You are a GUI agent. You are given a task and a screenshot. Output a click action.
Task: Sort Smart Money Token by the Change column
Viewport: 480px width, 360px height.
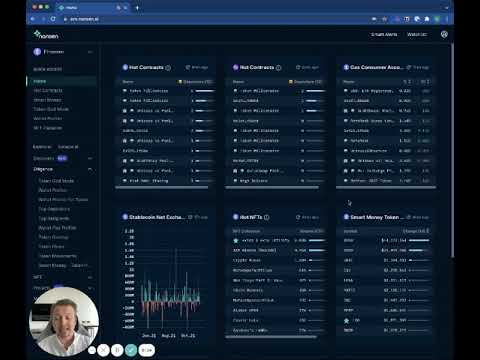416,231
